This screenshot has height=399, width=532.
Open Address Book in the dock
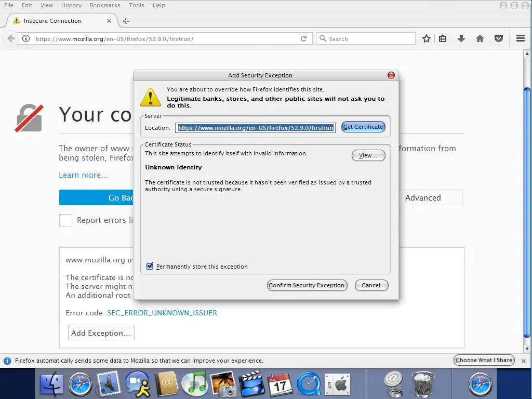pos(166,384)
